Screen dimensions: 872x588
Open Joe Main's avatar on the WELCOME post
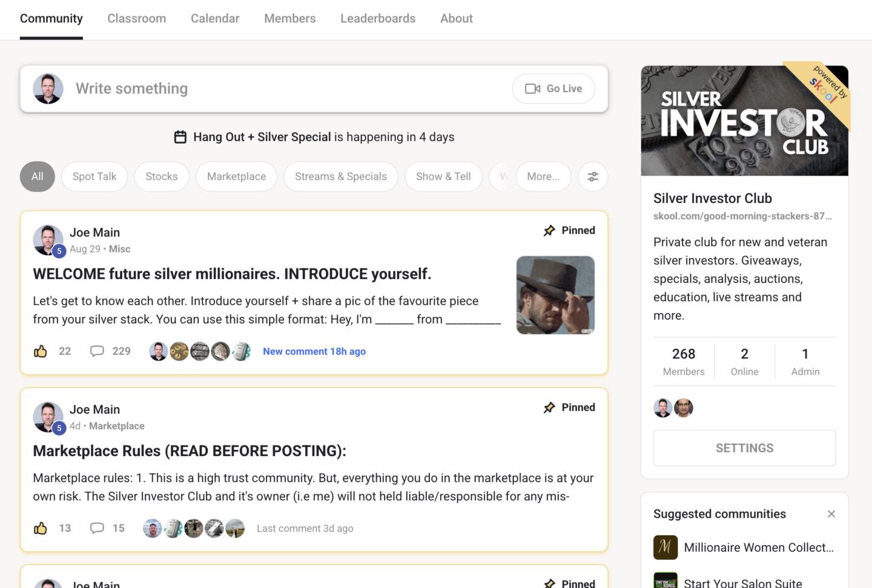coord(48,240)
